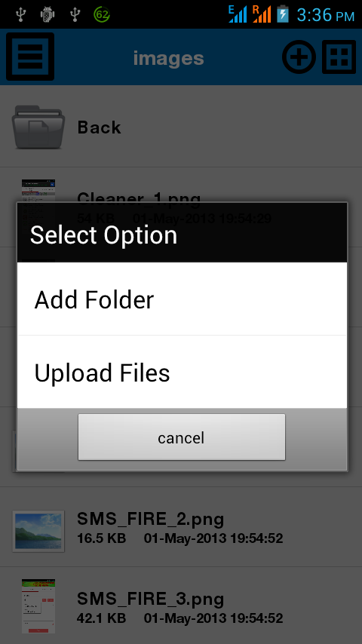Tap the images folder title
Screen dimensions: 362x644
click(168, 58)
